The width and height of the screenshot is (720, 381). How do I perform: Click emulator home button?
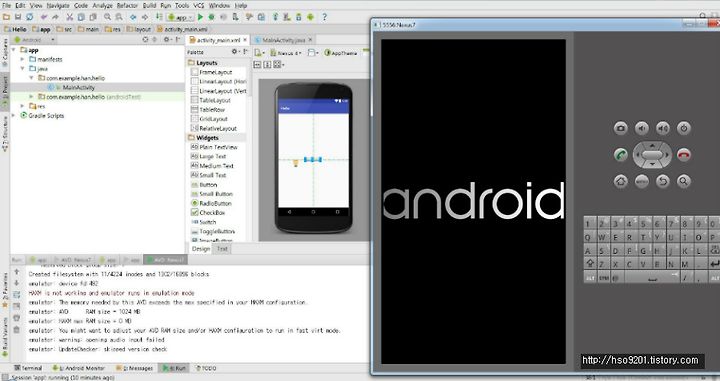[x=620, y=181]
